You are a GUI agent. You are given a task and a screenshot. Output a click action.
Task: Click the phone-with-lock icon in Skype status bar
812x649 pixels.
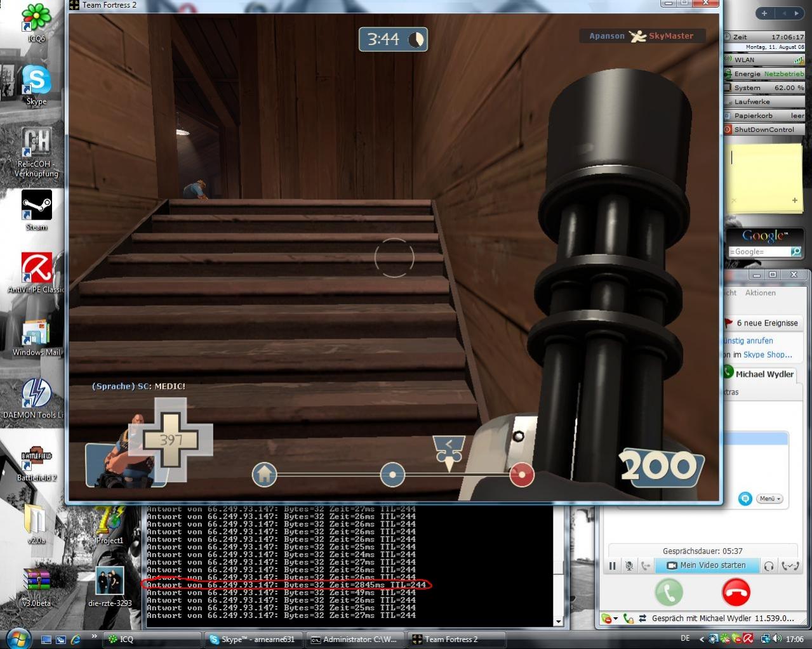[629, 618]
